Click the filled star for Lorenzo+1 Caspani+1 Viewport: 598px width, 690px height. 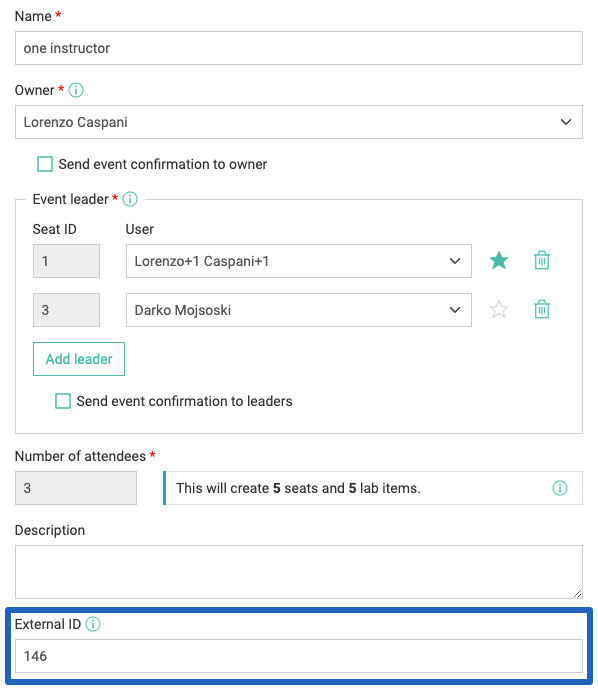(x=499, y=261)
